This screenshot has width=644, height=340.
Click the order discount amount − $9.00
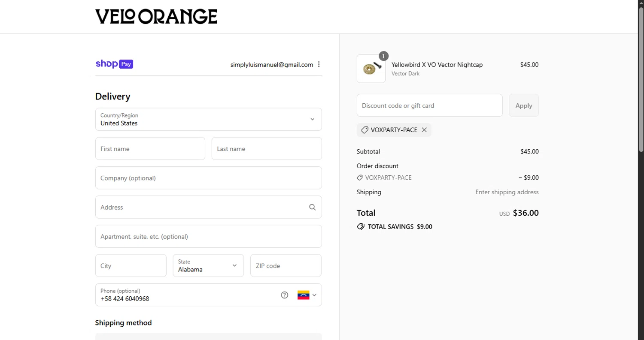[529, 178]
